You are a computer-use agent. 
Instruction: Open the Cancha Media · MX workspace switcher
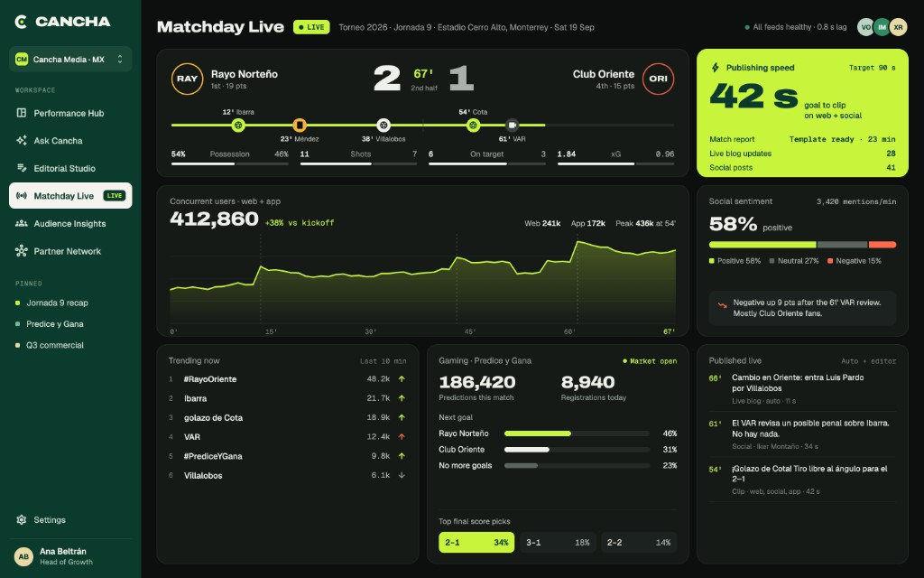[70, 59]
